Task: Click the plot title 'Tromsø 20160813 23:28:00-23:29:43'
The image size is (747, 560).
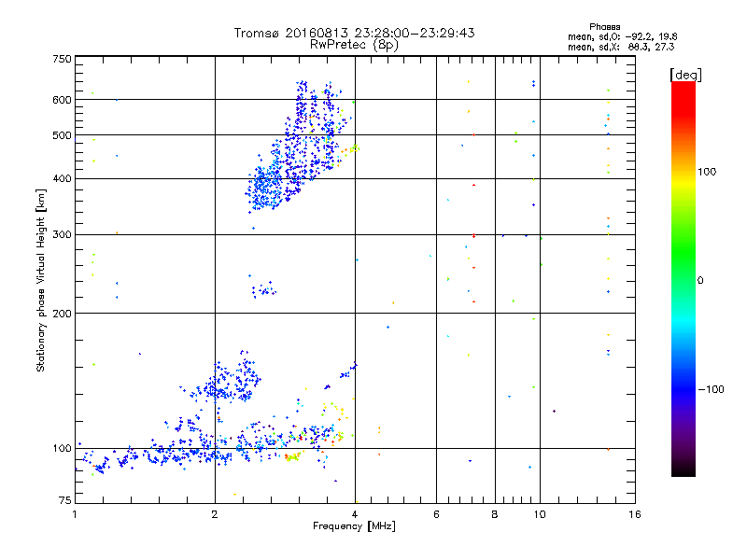Action: click(x=355, y=33)
